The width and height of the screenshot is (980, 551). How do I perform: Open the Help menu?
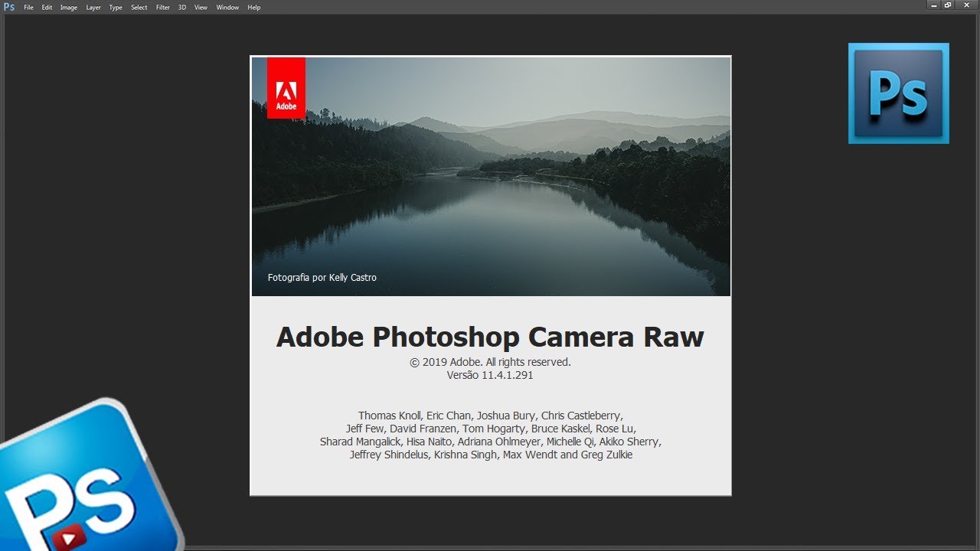click(254, 7)
